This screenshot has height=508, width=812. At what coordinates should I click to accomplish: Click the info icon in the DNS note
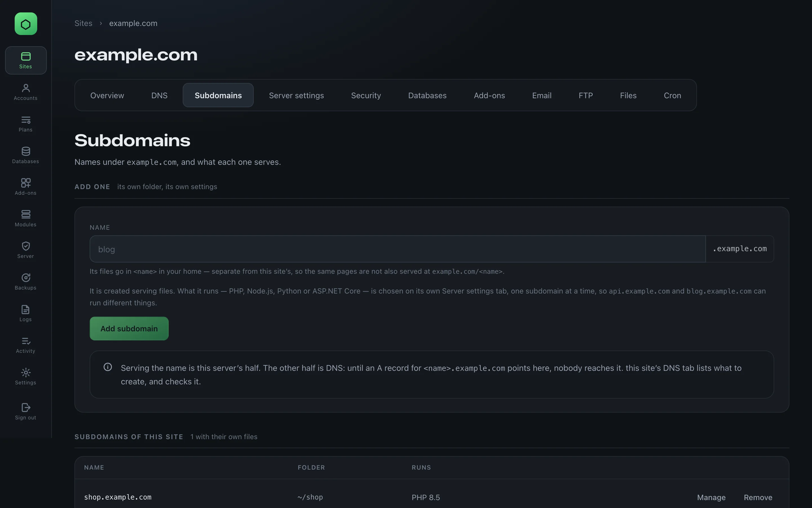pos(108,367)
